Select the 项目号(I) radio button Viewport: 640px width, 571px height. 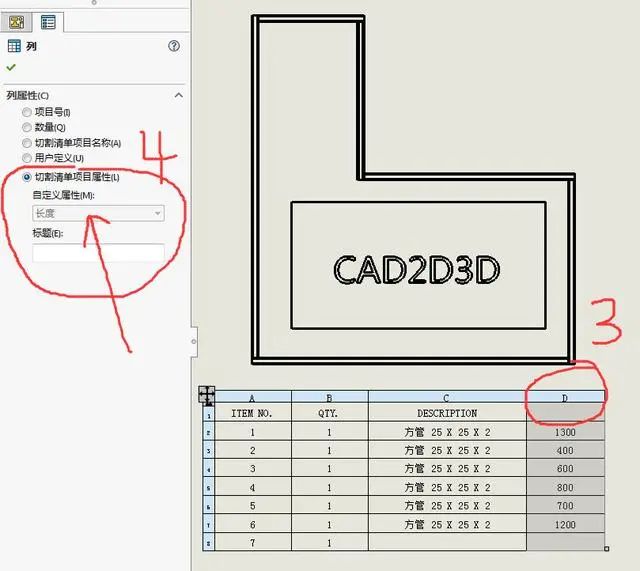(27, 112)
